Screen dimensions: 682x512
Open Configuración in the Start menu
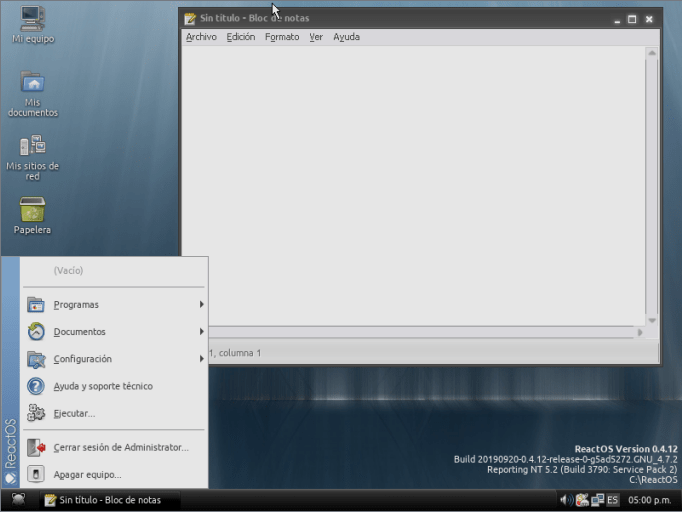pyautogui.click(x=114, y=359)
